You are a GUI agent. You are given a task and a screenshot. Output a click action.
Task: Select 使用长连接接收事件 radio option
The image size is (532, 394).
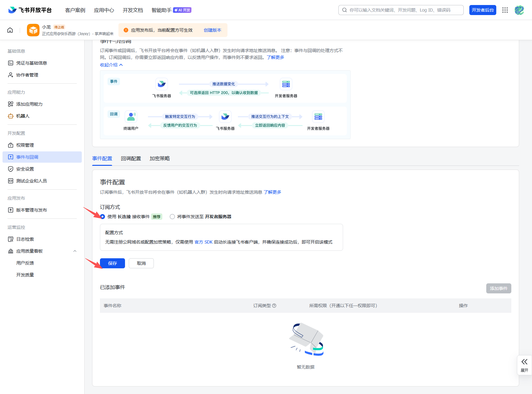click(102, 217)
